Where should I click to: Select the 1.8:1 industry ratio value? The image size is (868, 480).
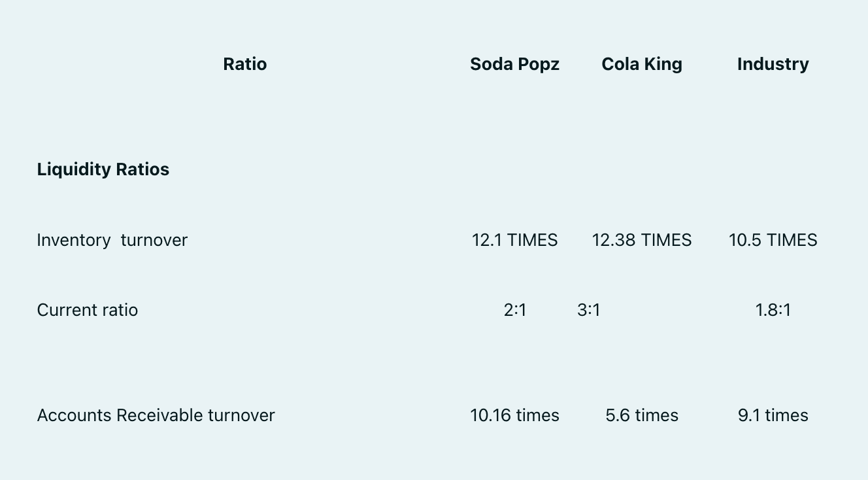(x=773, y=310)
